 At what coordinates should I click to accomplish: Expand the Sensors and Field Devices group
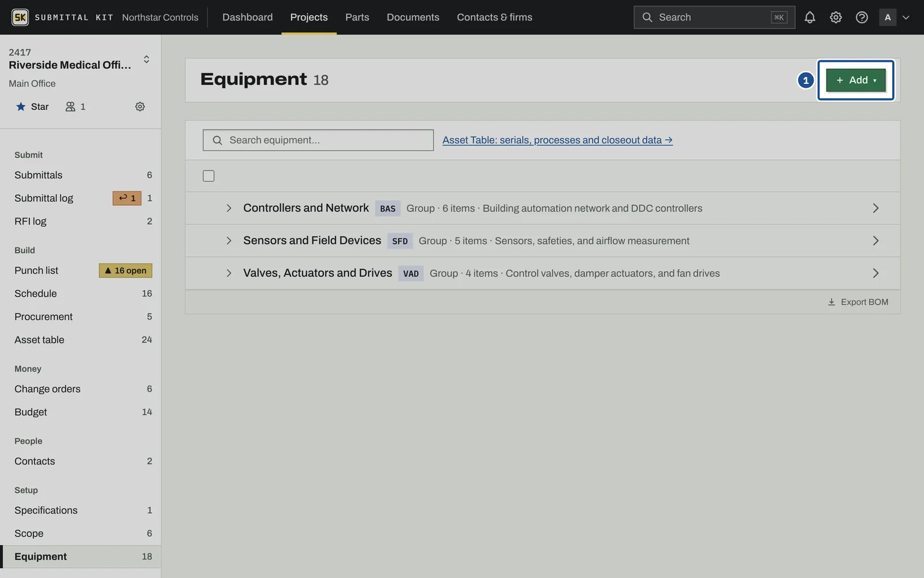(229, 240)
